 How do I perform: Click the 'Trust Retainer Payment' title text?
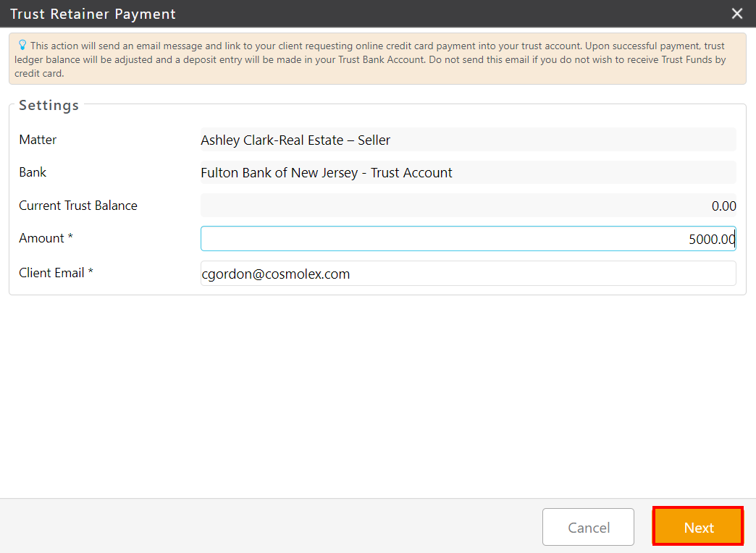tap(93, 14)
